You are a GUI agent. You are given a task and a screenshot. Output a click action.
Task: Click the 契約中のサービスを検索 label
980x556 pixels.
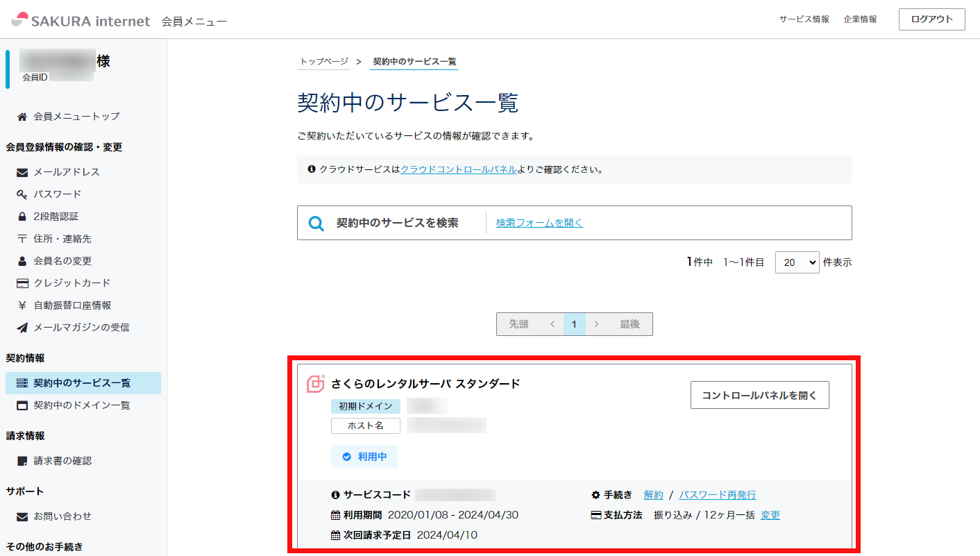click(398, 223)
